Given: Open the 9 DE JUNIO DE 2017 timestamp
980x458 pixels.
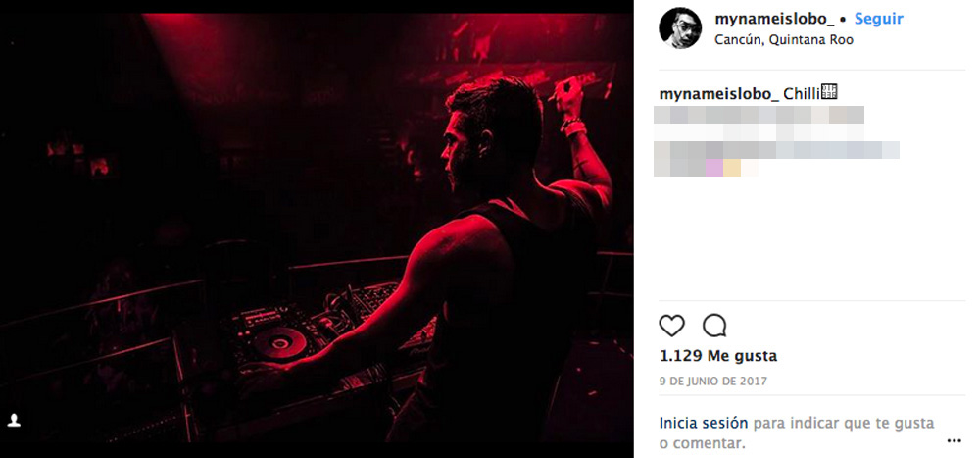Looking at the screenshot, I should click(x=713, y=381).
